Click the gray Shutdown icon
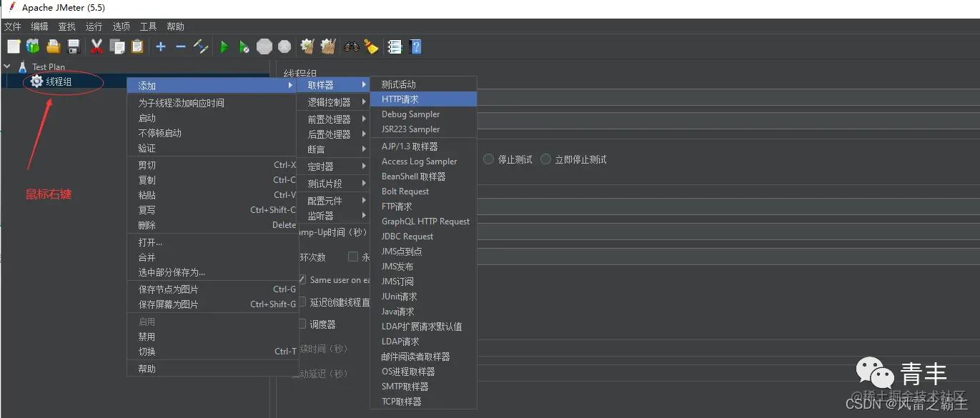 click(284, 46)
